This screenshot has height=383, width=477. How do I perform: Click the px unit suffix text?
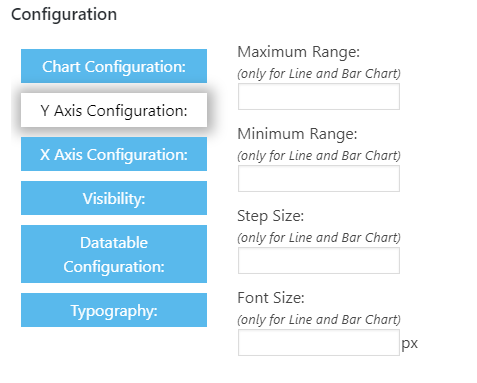click(x=409, y=343)
